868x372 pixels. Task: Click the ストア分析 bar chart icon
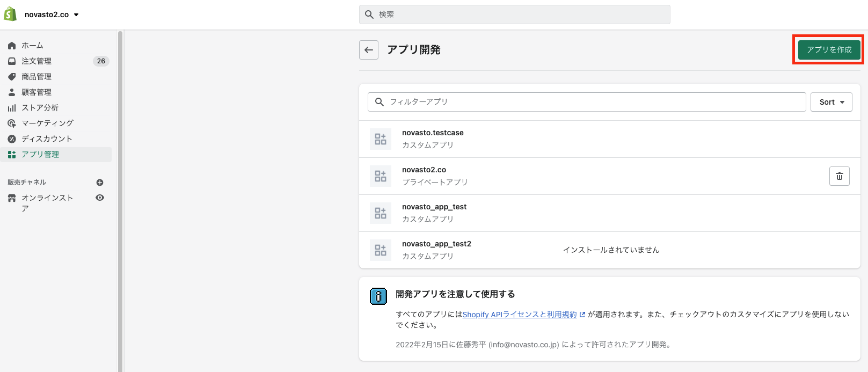pyautogui.click(x=12, y=108)
